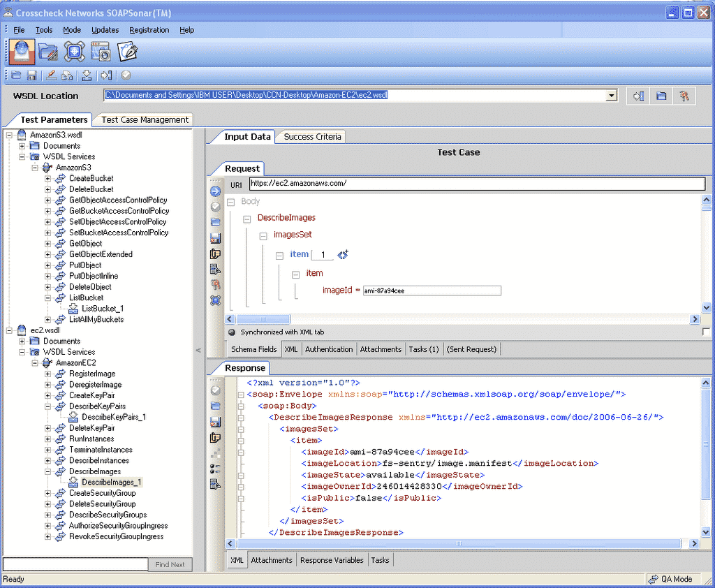The height and width of the screenshot is (588, 715).
Task: Switch to the Success Criteria tab
Action: point(312,137)
